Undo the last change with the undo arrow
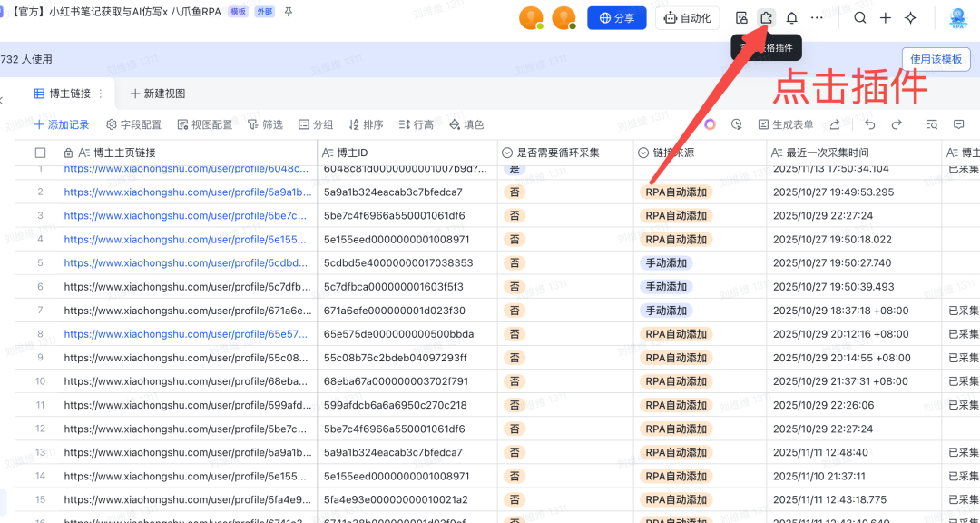Screen dimensions: 980x523 (869, 124)
